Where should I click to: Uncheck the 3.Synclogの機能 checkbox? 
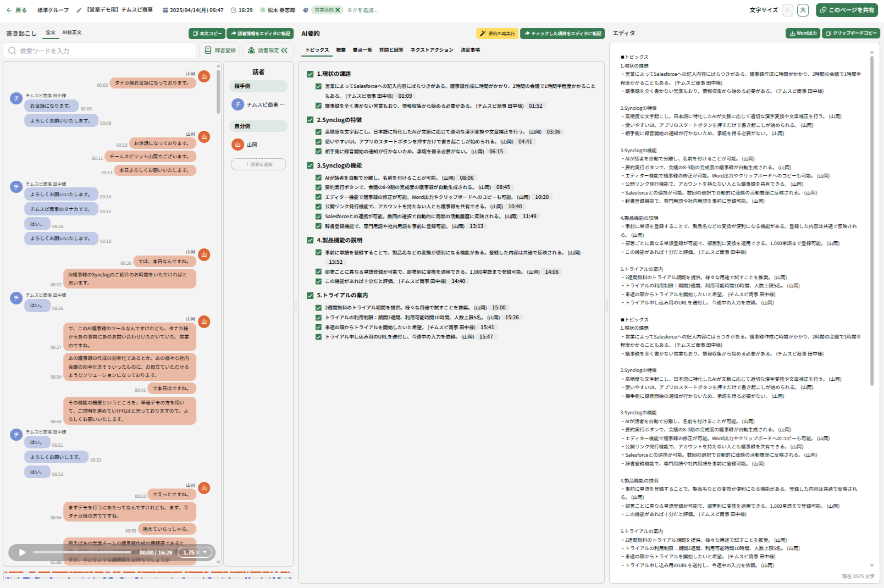(x=310, y=165)
